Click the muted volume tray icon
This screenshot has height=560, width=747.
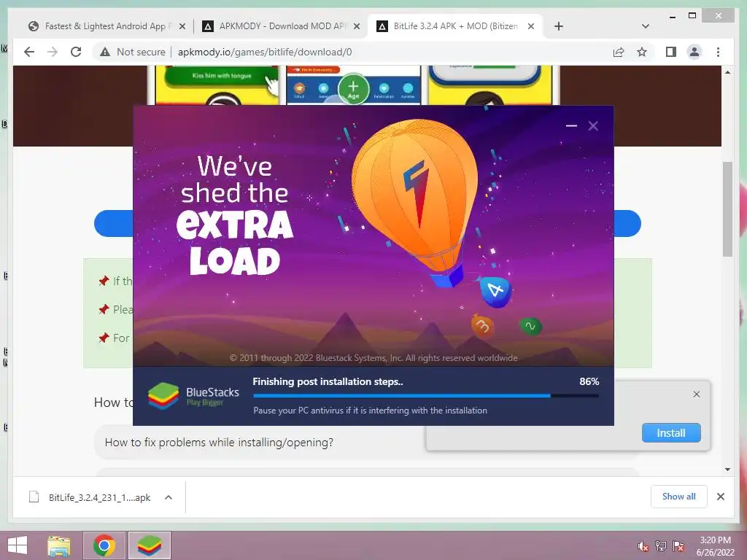click(x=643, y=546)
